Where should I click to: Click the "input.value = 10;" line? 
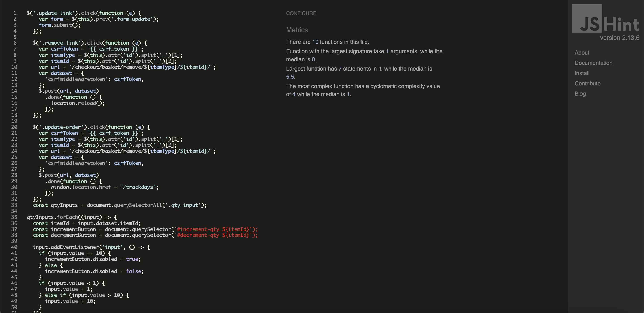click(x=70, y=301)
